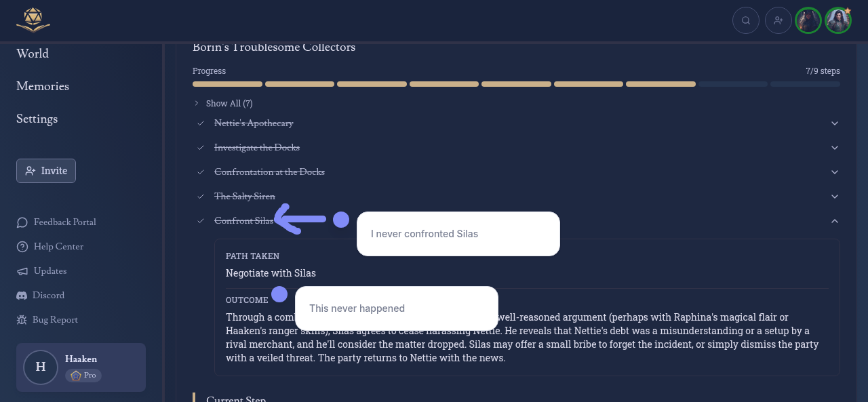
Task: Click the Invite button
Action: pyautogui.click(x=46, y=171)
